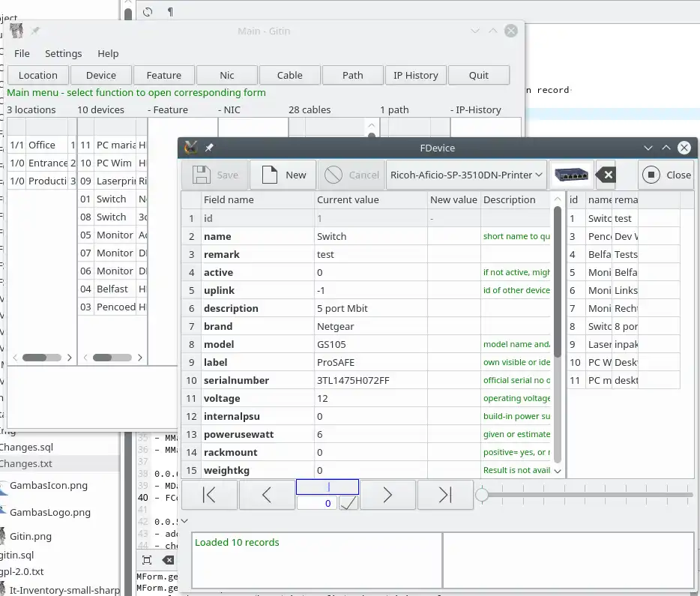Go to the previous device record
The height and width of the screenshot is (596, 700).
[266, 495]
